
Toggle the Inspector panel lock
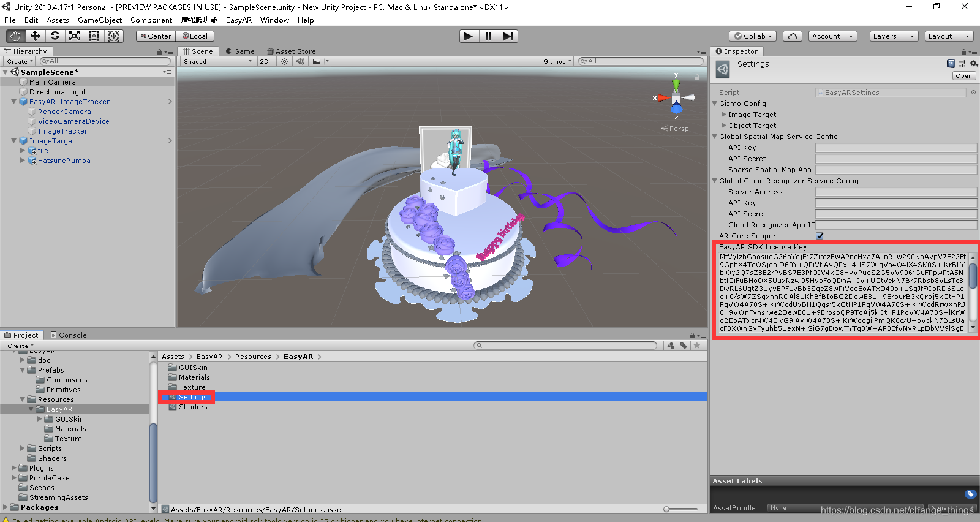(x=963, y=52)
